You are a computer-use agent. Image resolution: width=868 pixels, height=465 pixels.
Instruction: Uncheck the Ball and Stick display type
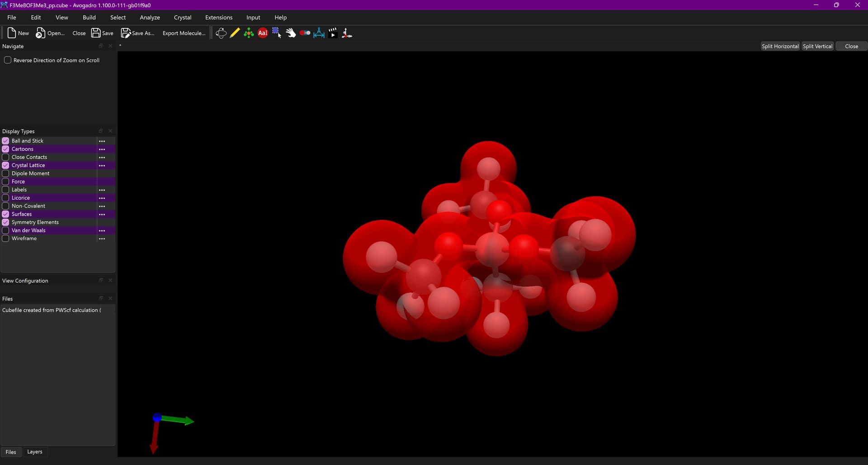click(6, 141)
